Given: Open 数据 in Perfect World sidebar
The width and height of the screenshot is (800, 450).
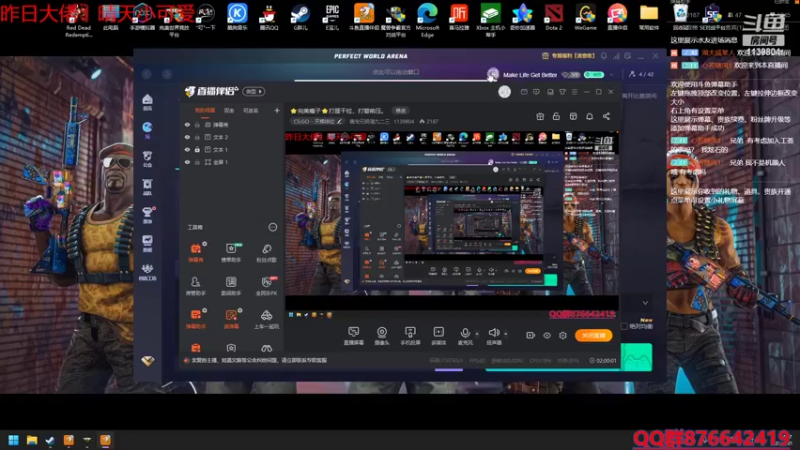Looking at the screenshot, I should (147, 243).
